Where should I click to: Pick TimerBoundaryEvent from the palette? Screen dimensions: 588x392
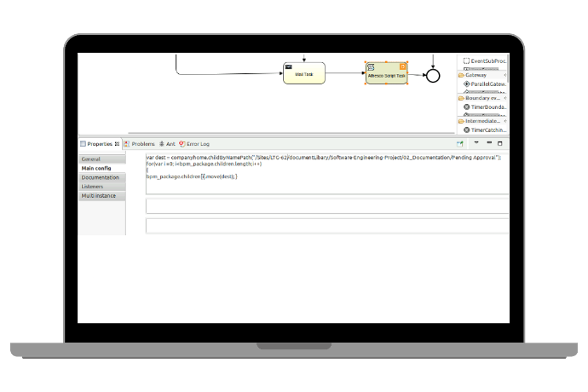(485, 108)
